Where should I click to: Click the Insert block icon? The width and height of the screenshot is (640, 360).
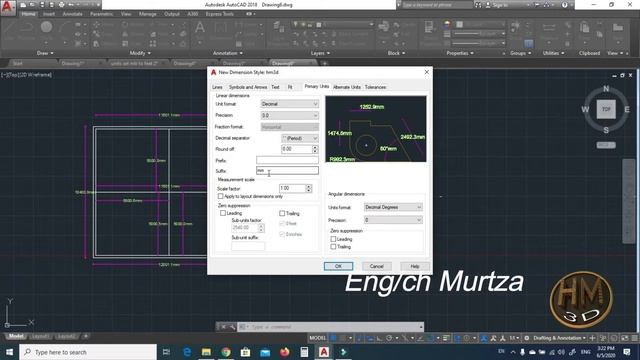(383, 27)
